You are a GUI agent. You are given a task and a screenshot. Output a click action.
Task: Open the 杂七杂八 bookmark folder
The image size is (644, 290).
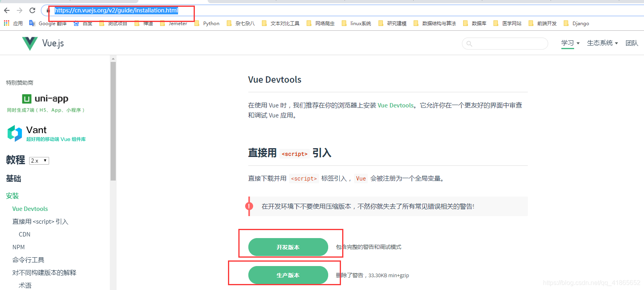tap(240, 24)
